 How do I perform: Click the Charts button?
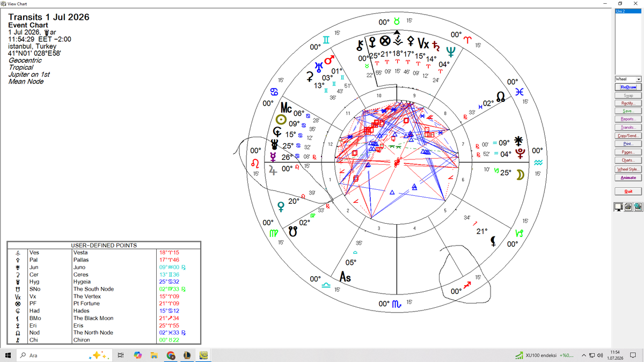coord(628,160)
